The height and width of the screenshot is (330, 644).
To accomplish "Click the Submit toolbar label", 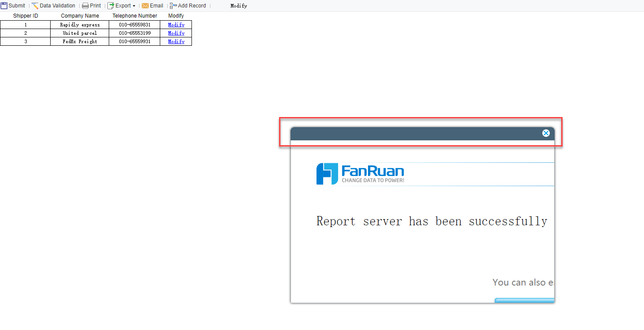I will click(x=17, y=5).
